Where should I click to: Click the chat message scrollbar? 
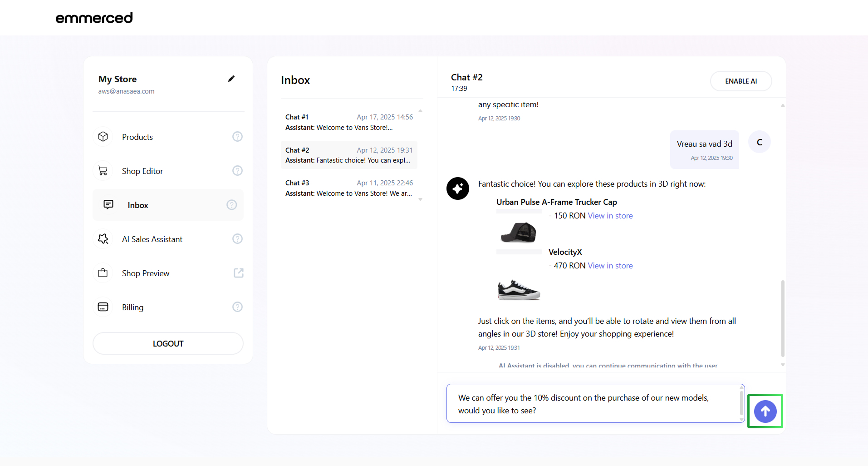click(783, 318)
